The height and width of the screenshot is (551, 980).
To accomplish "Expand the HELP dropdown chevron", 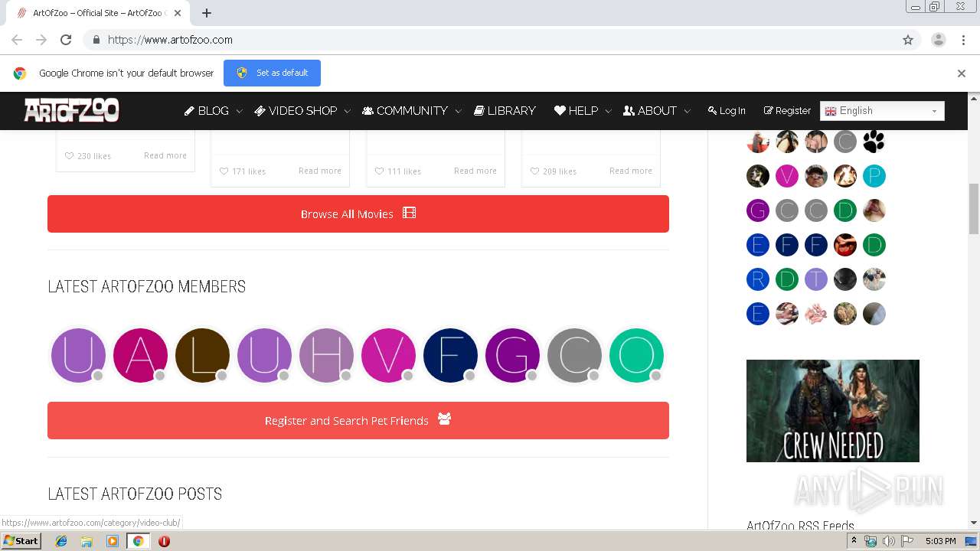I will (608, 112).
